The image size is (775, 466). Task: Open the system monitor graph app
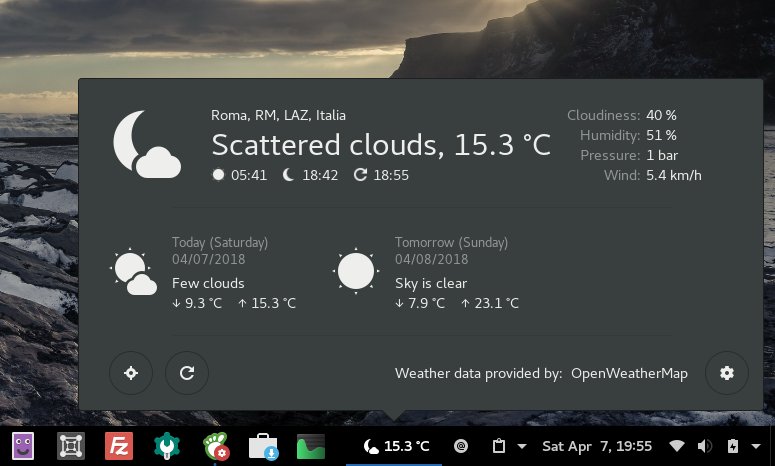pos(311,446)
